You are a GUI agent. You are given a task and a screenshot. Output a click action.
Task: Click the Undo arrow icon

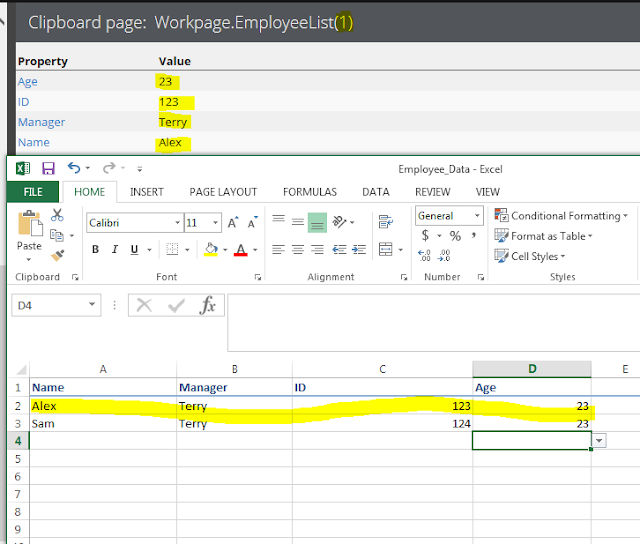tap(74, 167)
